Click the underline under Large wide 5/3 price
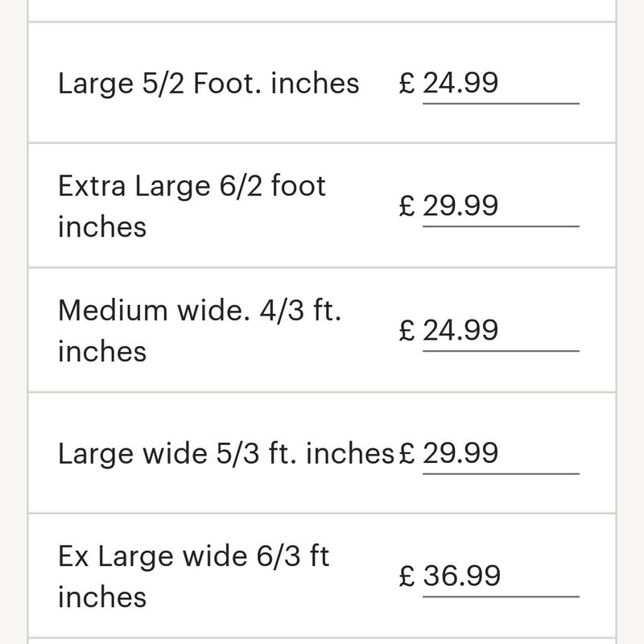Viewport: 644px width, 644px height. coord(501,473)
